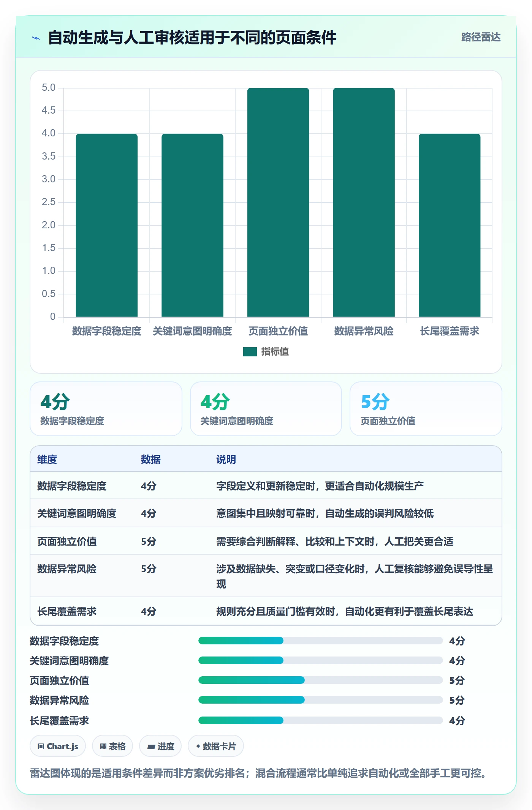
Task: Select the 关键词意图明确度 table row name
Action: click(x=77, y=514)
